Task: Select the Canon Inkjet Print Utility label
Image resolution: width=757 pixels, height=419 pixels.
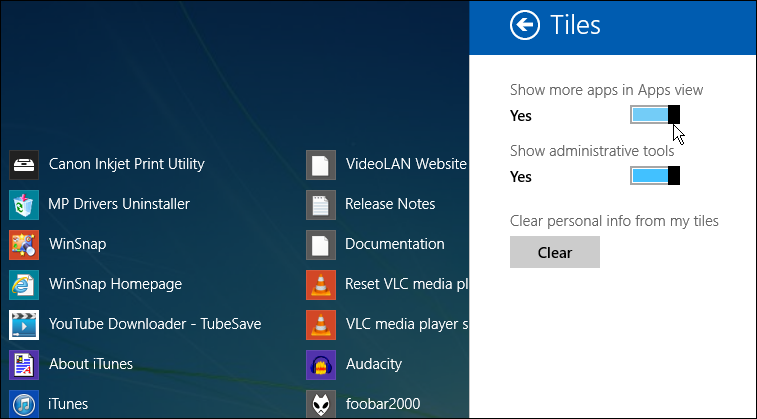Action: pyautogui.click(x=126, y=164)
